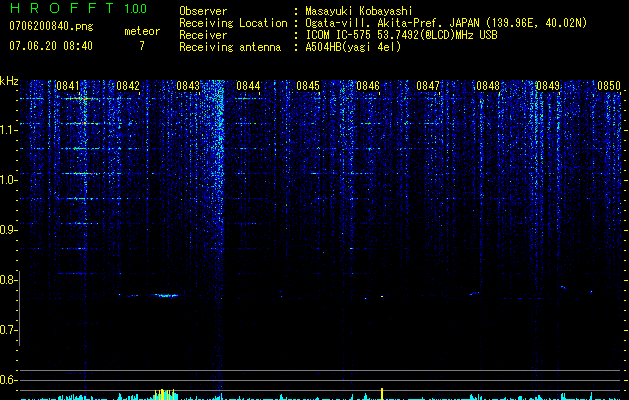Click the Receiver label

click(203, 35)
